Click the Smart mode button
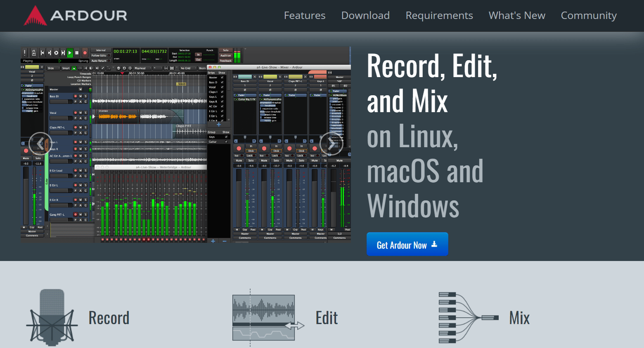Image resolution: width=644 pixels, height=348 pixels. coord(66,68)
